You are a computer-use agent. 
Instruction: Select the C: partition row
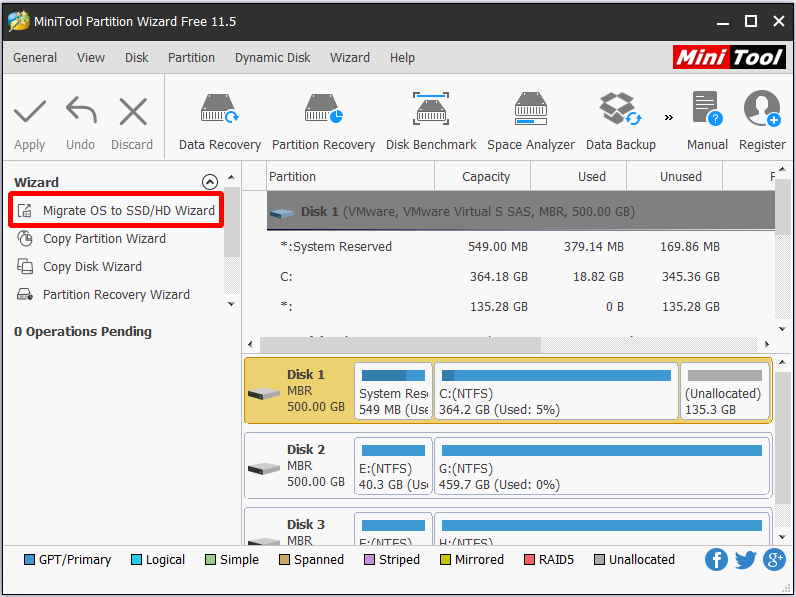(x=521, y=277)
